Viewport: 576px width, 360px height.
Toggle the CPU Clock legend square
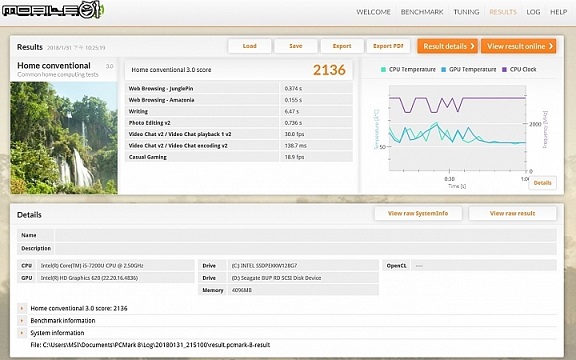click(x=504, y=69)
